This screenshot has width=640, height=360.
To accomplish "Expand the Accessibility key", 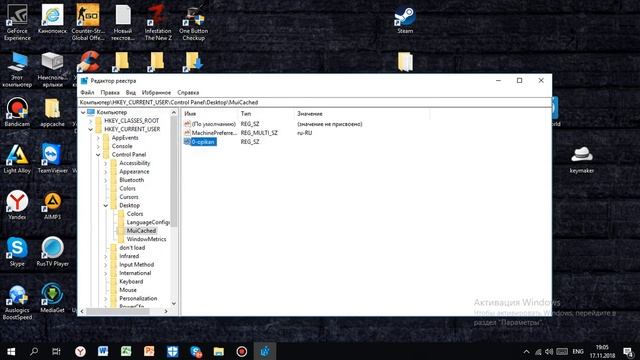I will pyautogui.click(x=106, y=163).
